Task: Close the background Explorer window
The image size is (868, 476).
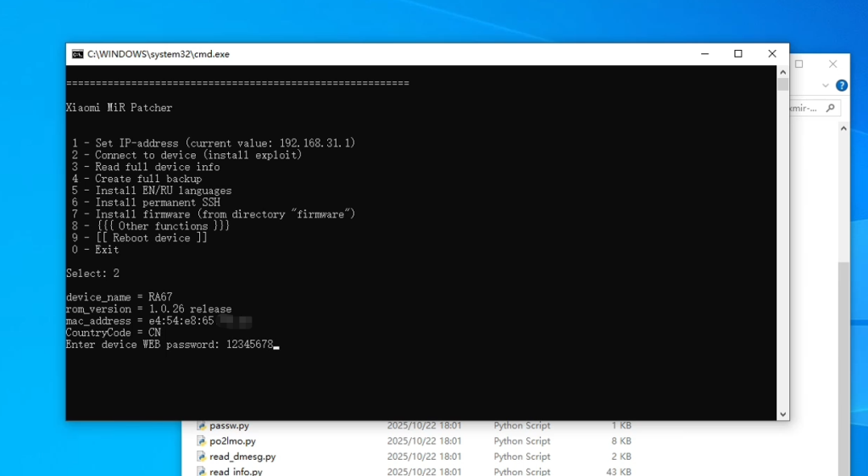Action: click(x=833, y=64)
